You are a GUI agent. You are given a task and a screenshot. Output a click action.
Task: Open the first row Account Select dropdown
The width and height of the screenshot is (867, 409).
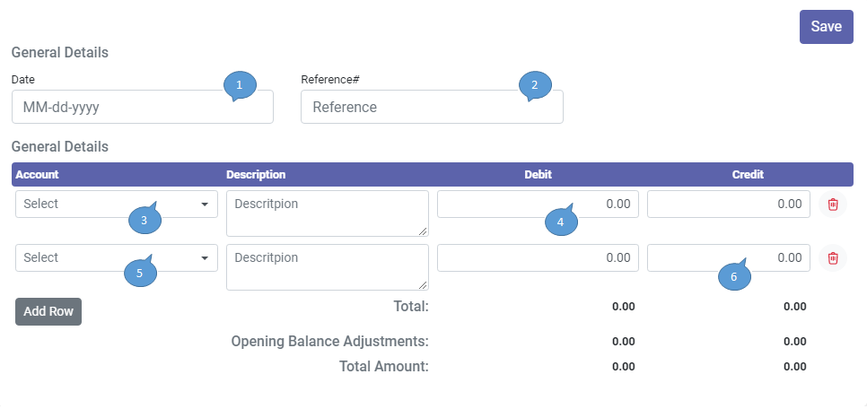(116, 204)
